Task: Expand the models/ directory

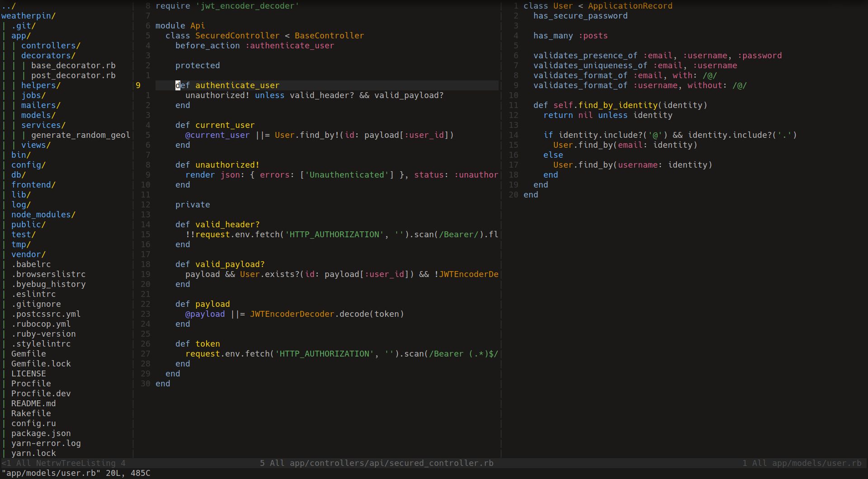Action: click(x=38, y=115)
